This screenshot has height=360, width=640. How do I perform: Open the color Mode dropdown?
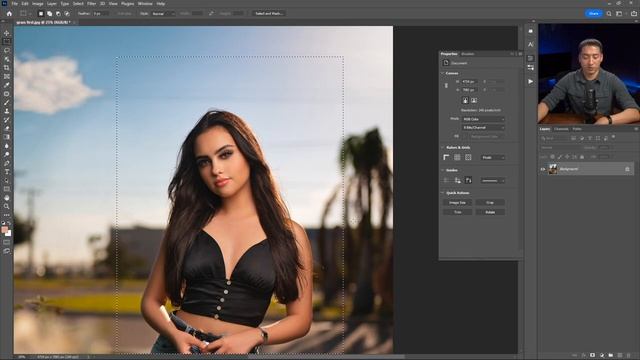point(483,119)
